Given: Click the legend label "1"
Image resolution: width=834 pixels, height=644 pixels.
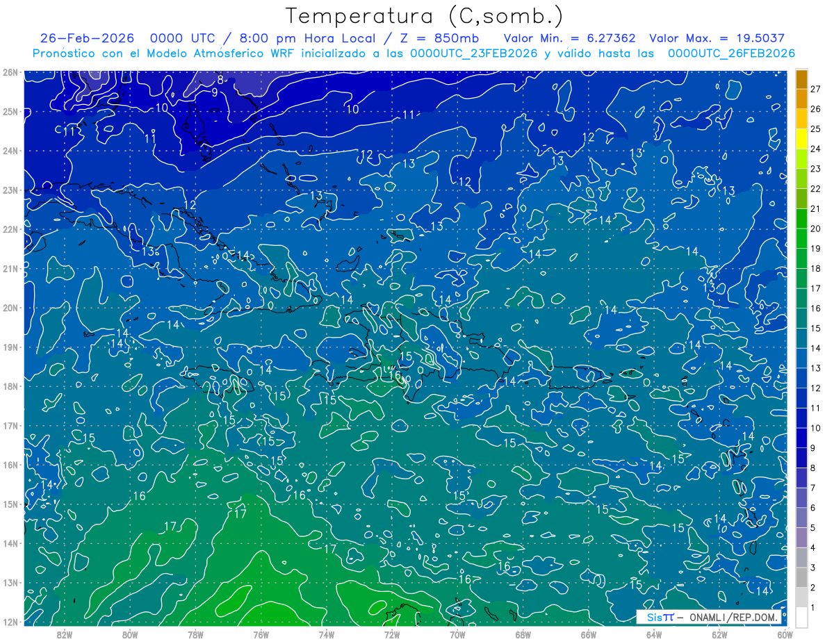Looking at the screenshot, I should pos(813,607).
